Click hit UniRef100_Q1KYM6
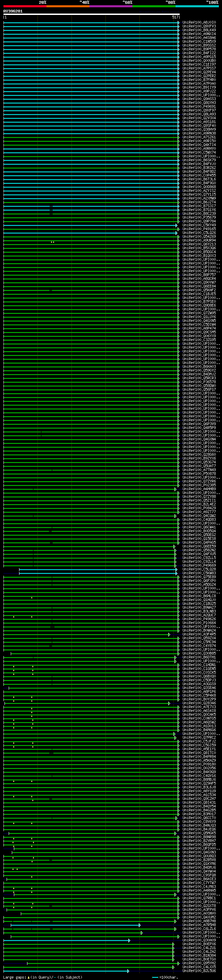 pyautogui.click(x=199, y=864)
